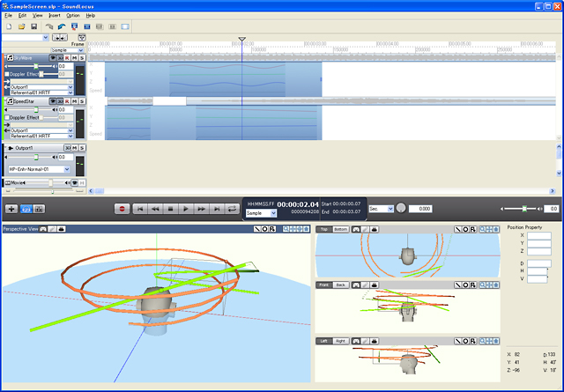The height and width of the screenshot is (392, 564).
Task: Click the speaker layout icon beside headphone icon
Action: click(39, 209)
